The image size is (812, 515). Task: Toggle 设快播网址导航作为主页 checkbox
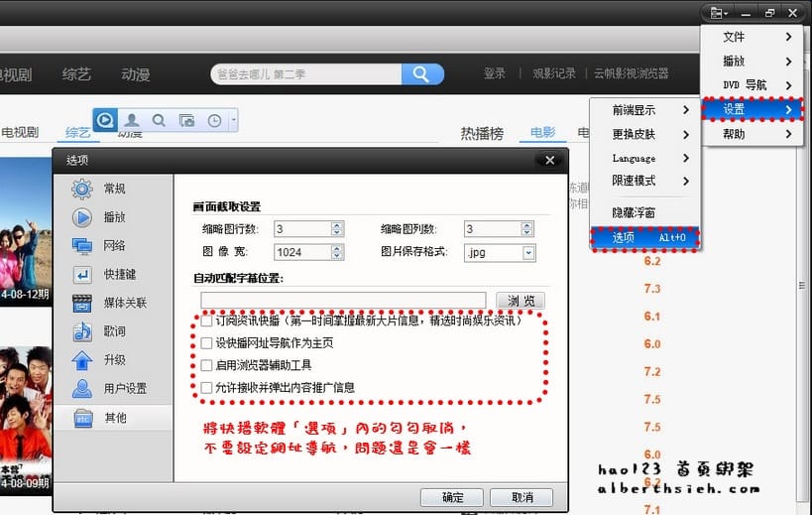pyautogui.click(x=206, y=343)
